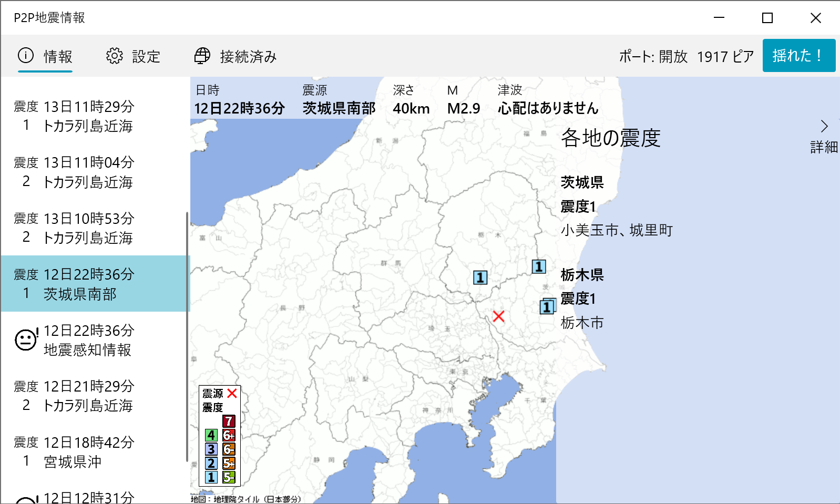Viewport: 840px width, 504px height.
Task: Click 地図: 地理院タイル attribution
Action: (x=246, y=499)
